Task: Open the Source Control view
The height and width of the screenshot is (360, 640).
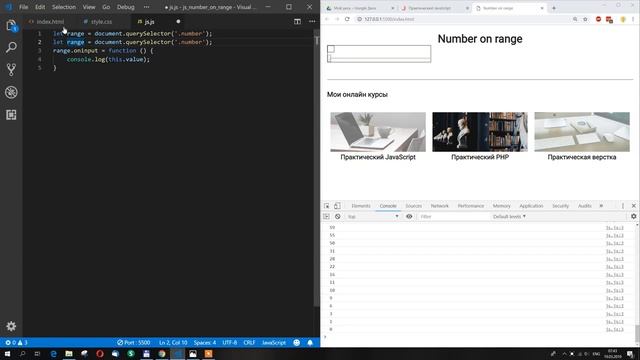Action: [11, 70]
